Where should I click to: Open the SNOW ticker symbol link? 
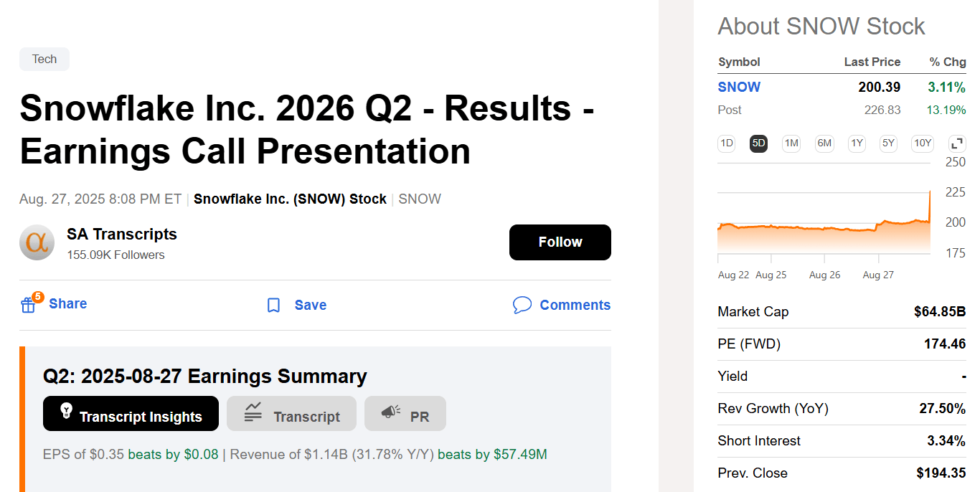739,87
